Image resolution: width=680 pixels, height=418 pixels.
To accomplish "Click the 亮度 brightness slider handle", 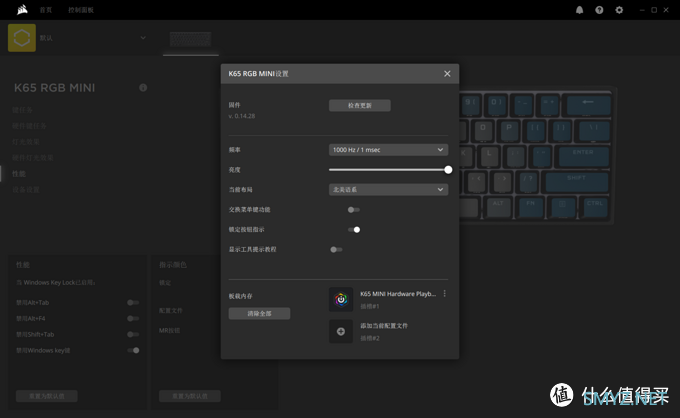I will (448, 170).
